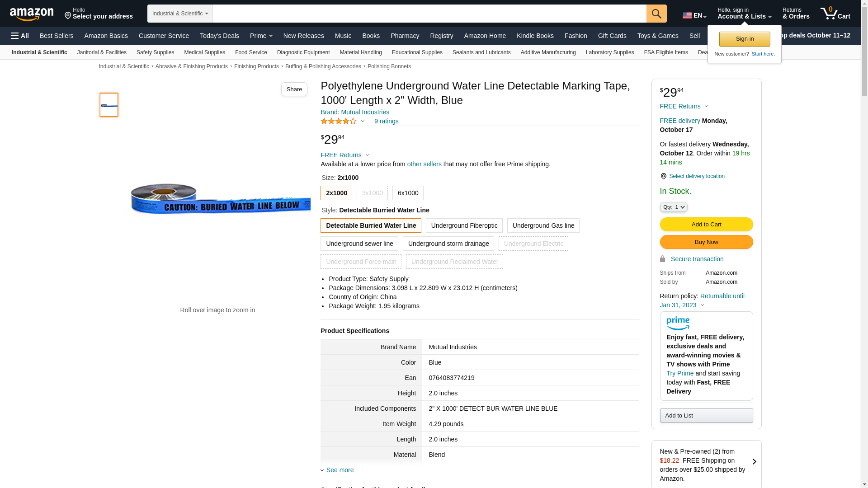Select the 6x1000 size option
The width and height of the screenshot is (868, 488).
click(408, 193)
